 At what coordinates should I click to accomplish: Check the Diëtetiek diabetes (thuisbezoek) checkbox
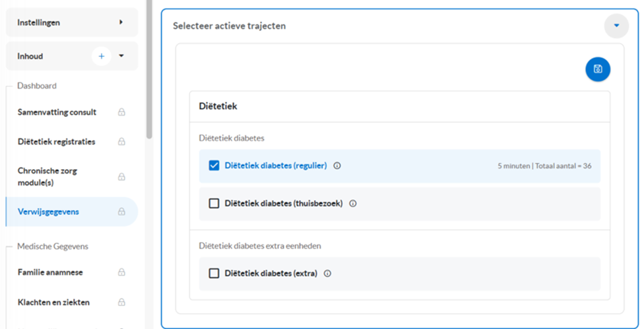tap(214, 203)
